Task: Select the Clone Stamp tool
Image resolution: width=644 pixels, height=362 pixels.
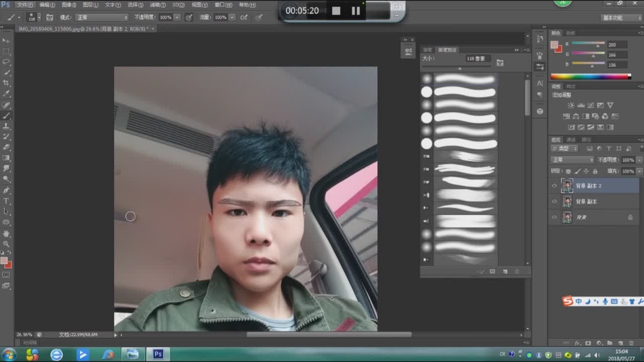Action: [x=7, y=126]
